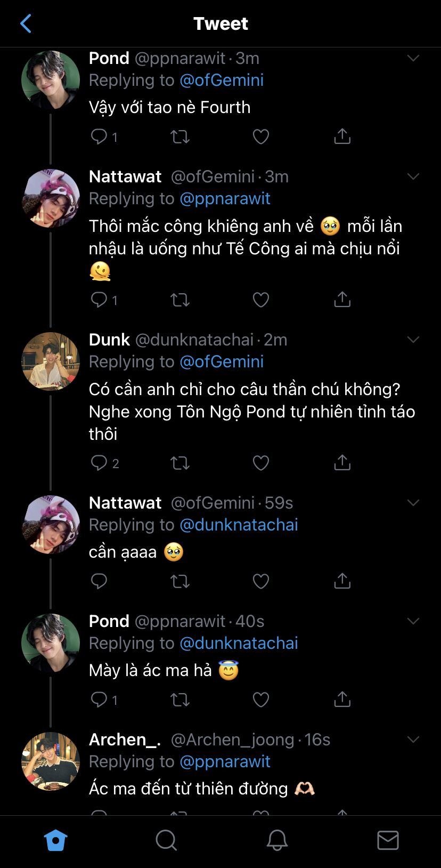Share Nattawat's Tế Công tweet
The image size is (441, 868).
pyautogui.click(x=342, y=300)
